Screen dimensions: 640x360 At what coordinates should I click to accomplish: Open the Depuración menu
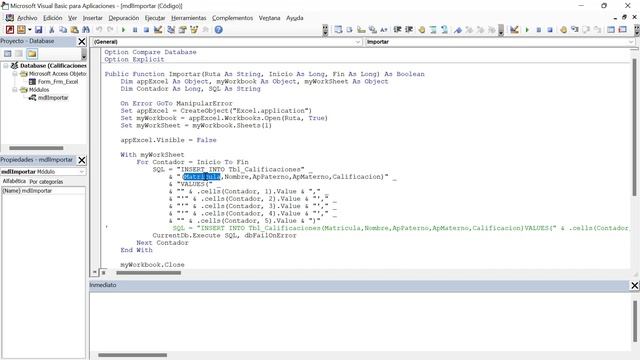point(124,18)
